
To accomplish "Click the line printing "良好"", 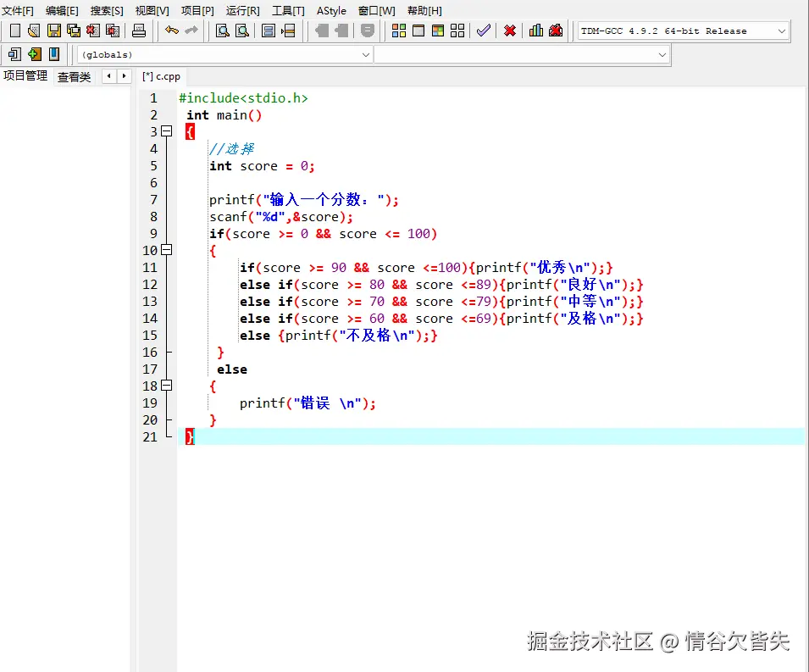I will [x=441, y=285].
